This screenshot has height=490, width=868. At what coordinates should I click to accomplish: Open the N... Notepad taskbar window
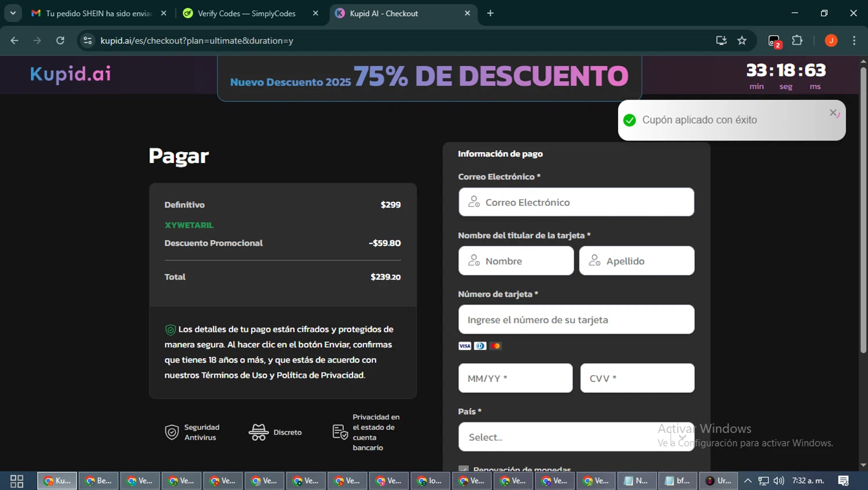click(637, 481)
